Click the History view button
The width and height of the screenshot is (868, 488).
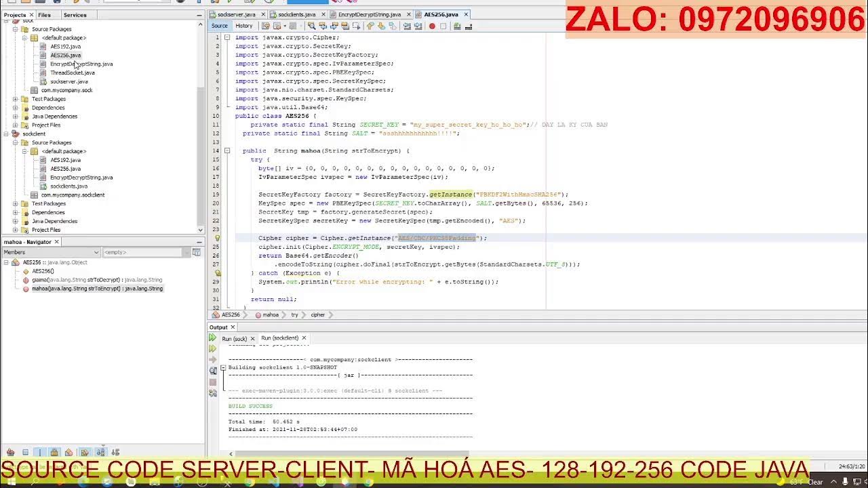244,26
